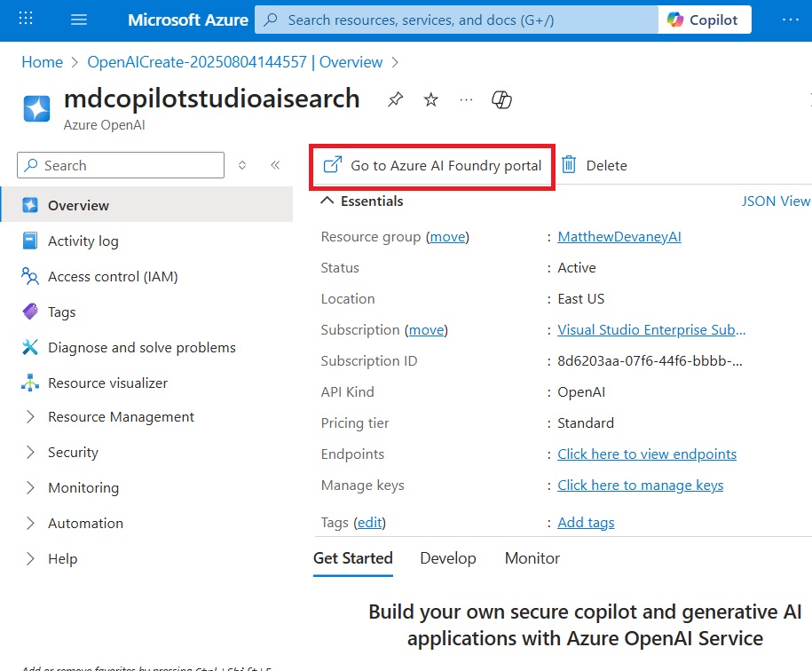
Task: Switch to the Develop tab
Action: coord(448,558)
